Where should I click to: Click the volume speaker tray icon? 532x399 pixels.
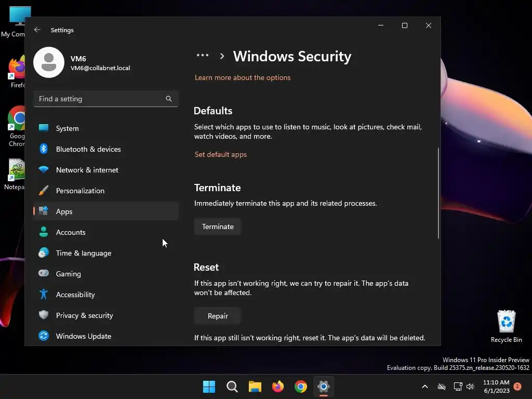pos(470,387)
